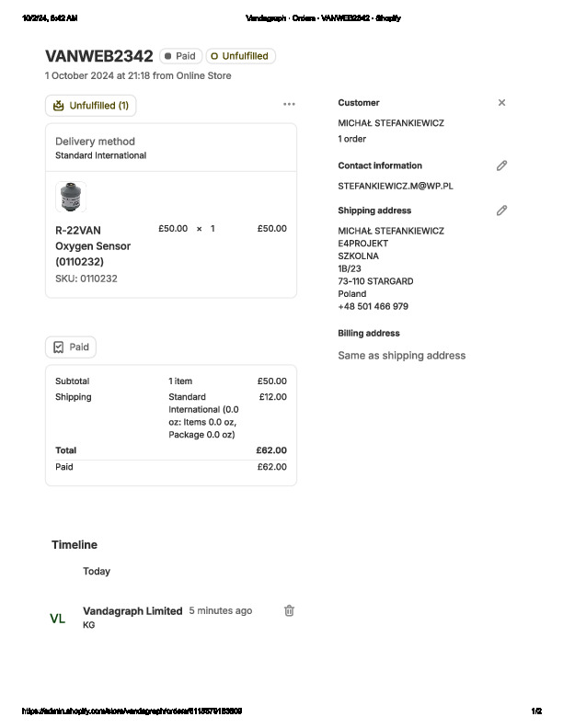Edit shipping address using the pencil icon
Image resolution: width=563 pixels, height=728 pixels.
(501, 210)
